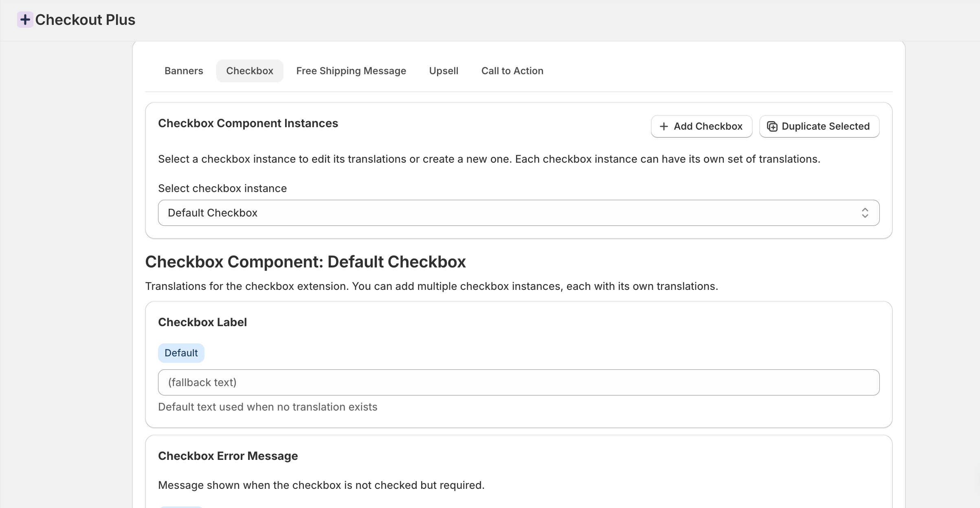The width and height of the screenshot is (980, 508).
Task: Click the Checkout Plus logo icon
Action: (x=25, y=20)
